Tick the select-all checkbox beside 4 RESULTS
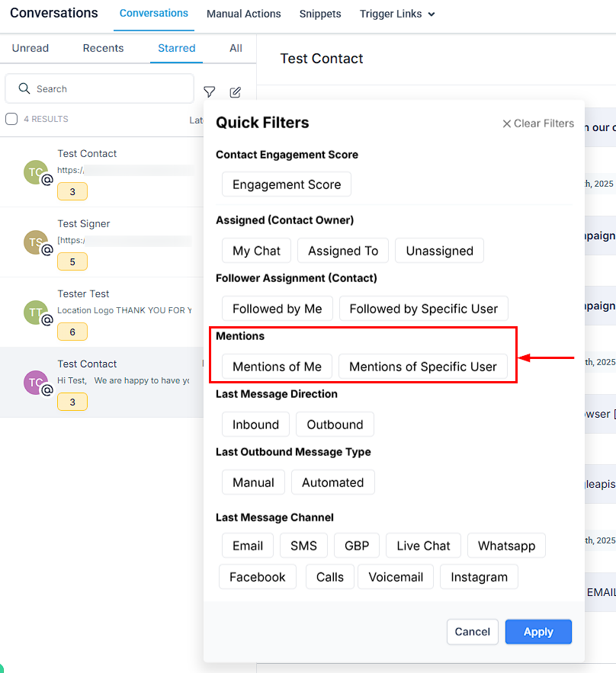Image resolution: width=616 pixels, height=673 pixels. [x=11, y=119]
